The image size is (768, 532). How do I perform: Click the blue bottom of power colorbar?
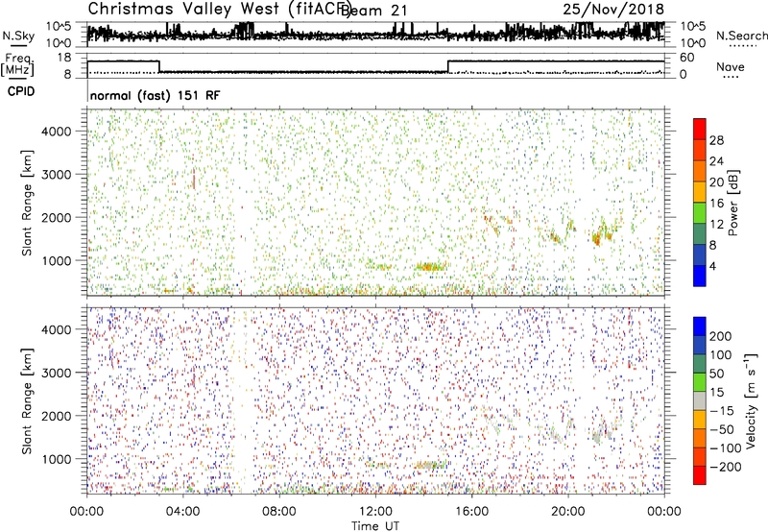[700, 277]
